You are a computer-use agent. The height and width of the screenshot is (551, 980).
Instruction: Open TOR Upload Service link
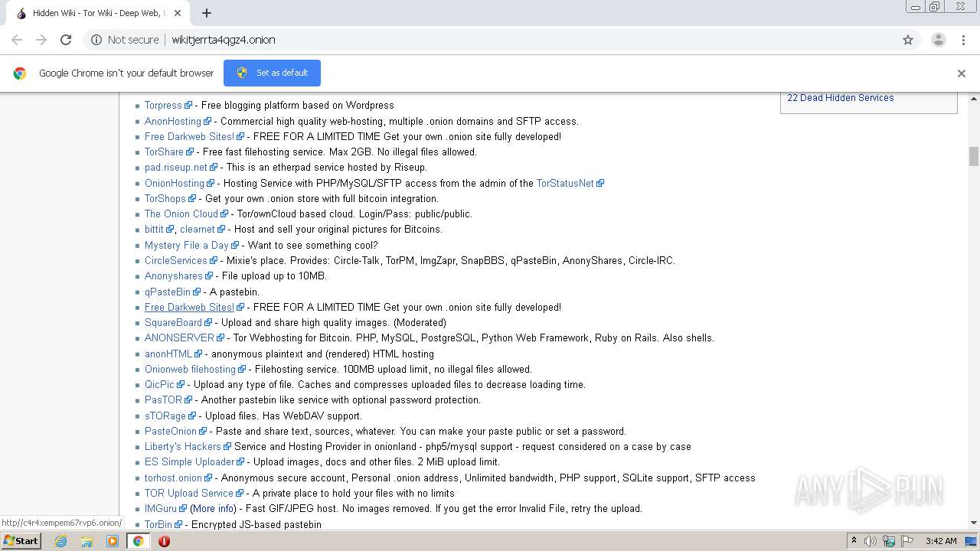pos(188,493)
